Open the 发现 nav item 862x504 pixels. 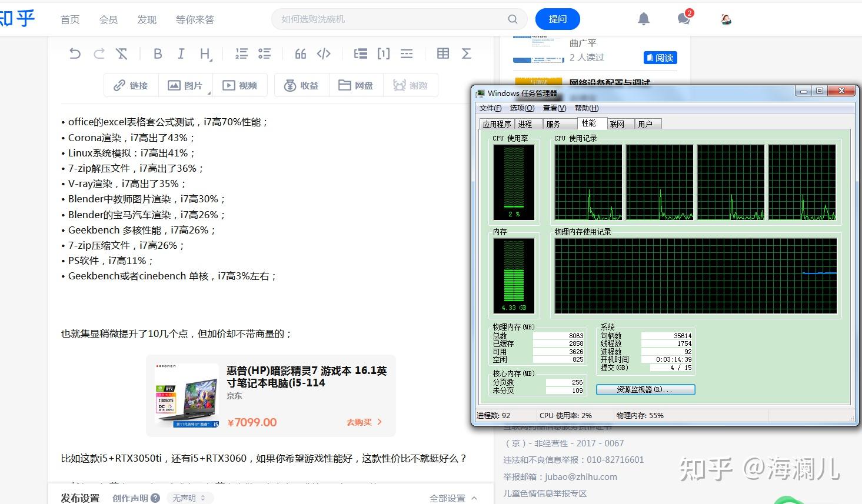click(x=147, y=19)
